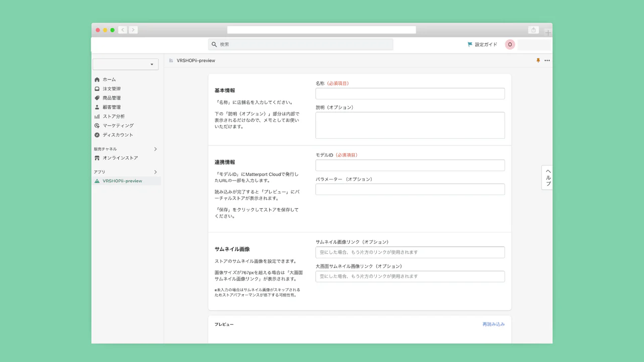Screen dimensions: 644x362
Task: Open the ヘルプ side tab
Action: [547, 177]
